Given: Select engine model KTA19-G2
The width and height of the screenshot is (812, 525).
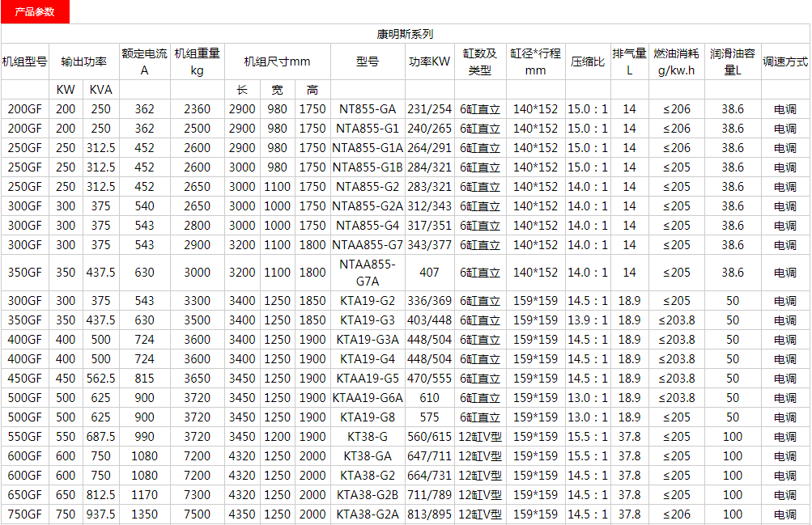Looking at the screenshot, I should click(x=368, y=300).
